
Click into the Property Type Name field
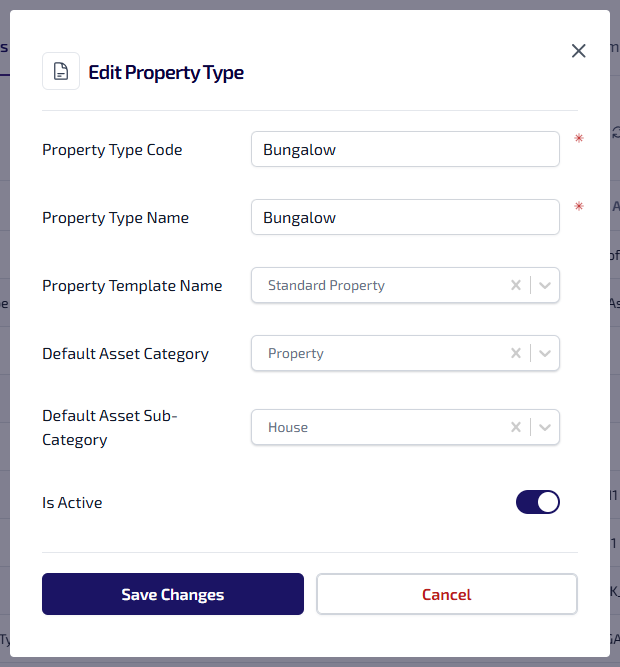pyautogui.click(x=405, y=218)
